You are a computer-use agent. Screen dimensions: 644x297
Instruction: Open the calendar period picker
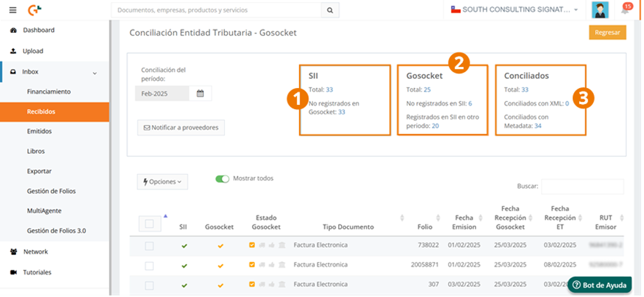tap(200, 93)
